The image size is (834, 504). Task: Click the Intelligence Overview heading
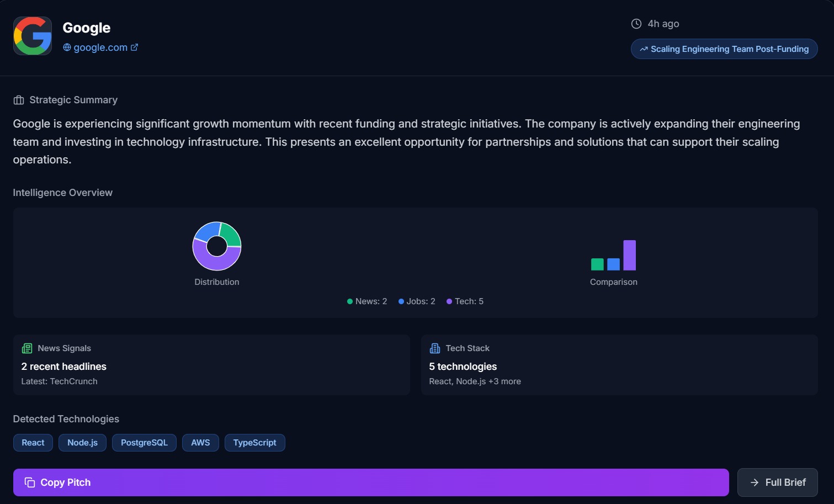click(x=63, y=193)
